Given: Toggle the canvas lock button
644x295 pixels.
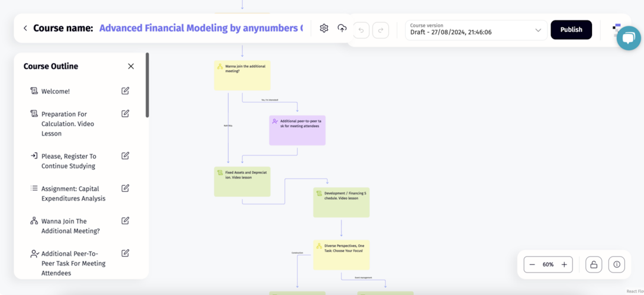Looking at the screenshot, I should pos(594,264).
